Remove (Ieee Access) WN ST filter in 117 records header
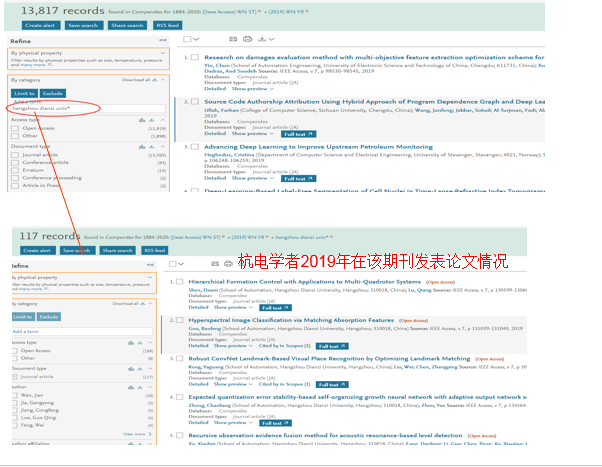Image resolution: width=602 pixels, height=467 pixels. 223,237
